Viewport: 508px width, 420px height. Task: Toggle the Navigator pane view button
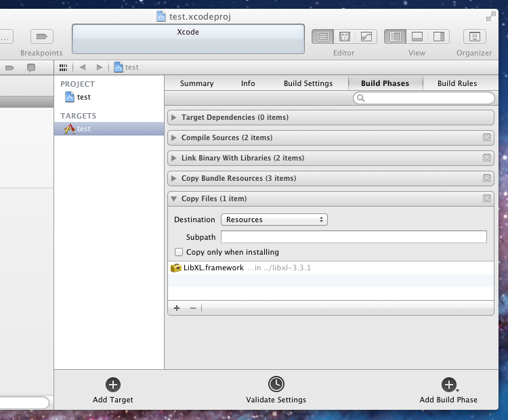(x=396, y=37)
